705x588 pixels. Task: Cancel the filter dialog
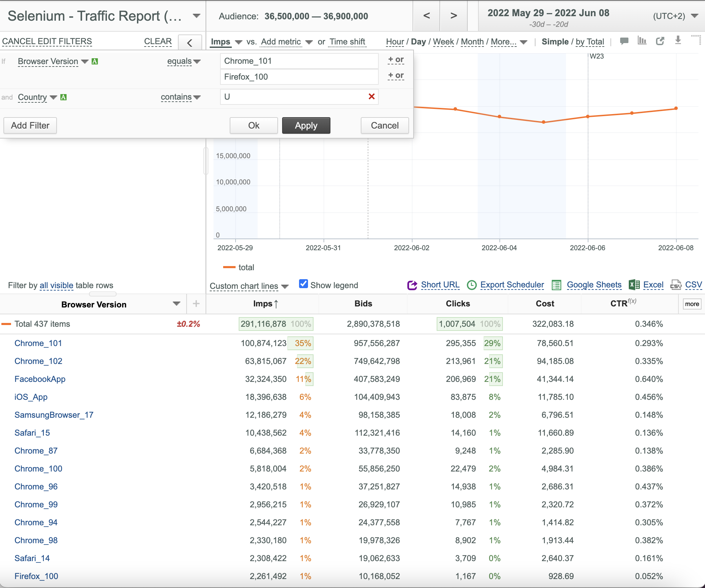coord(385,125)
